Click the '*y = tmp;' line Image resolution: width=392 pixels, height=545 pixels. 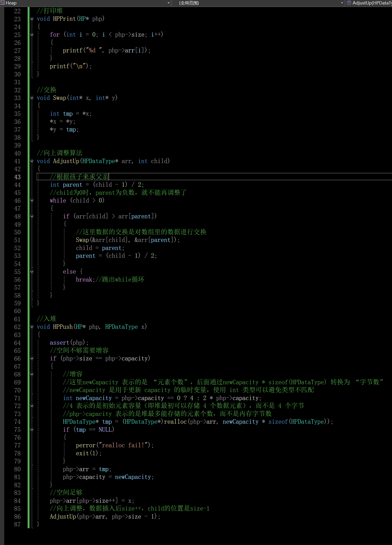click(x=64, y=130)
